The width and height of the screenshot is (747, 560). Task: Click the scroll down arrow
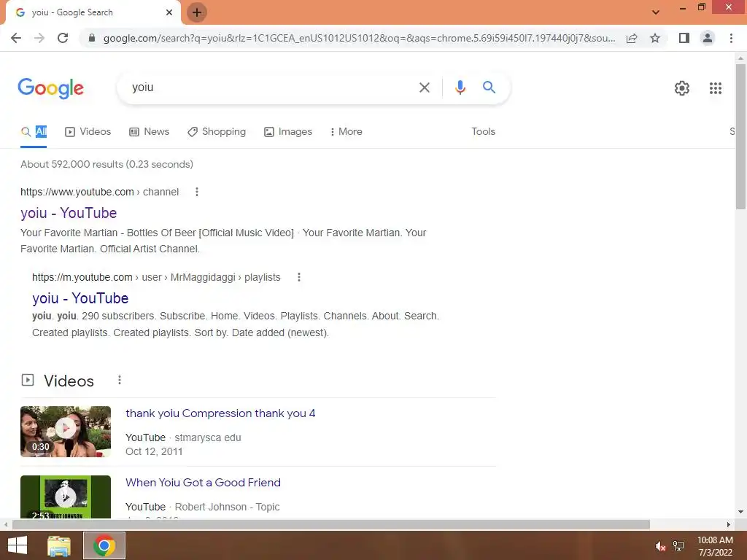740,513
